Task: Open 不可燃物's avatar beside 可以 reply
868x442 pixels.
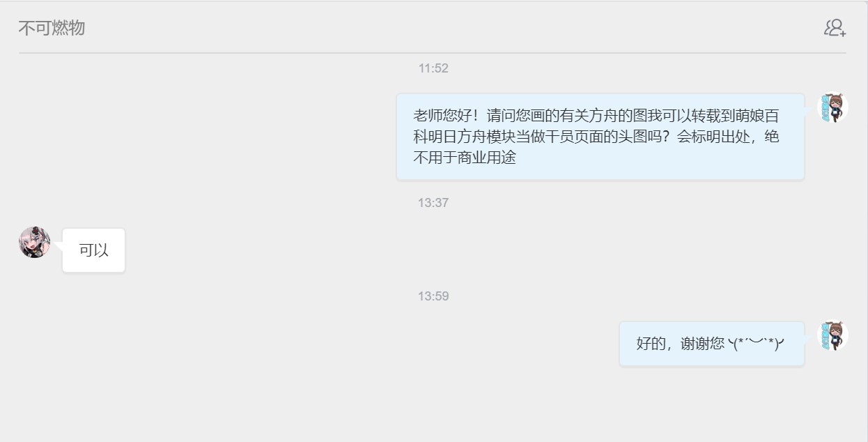Action: click(34, 243)
